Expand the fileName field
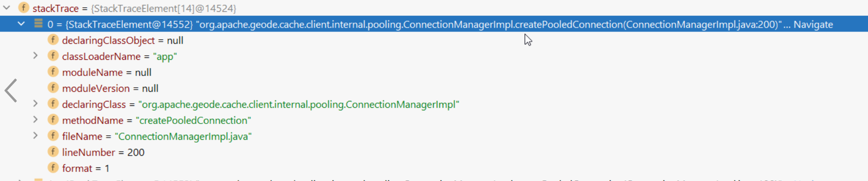868x181 pixels. click(35, 136)
